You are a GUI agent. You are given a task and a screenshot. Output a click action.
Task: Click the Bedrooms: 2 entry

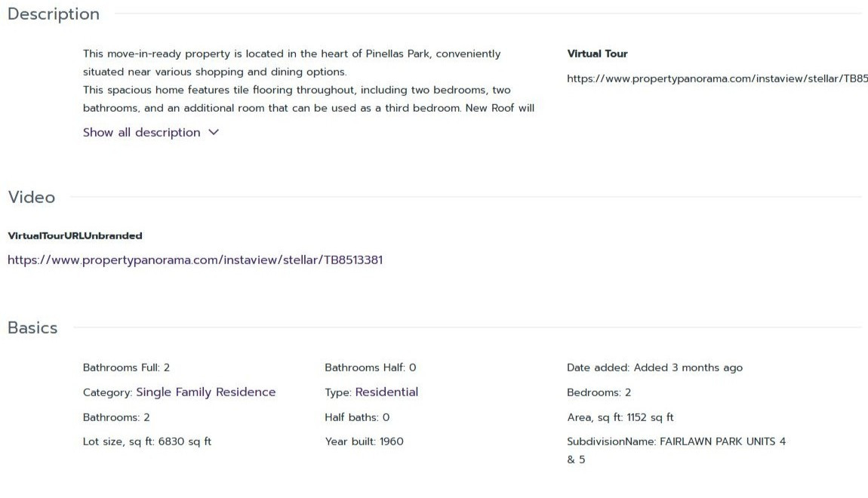[599, 392]
